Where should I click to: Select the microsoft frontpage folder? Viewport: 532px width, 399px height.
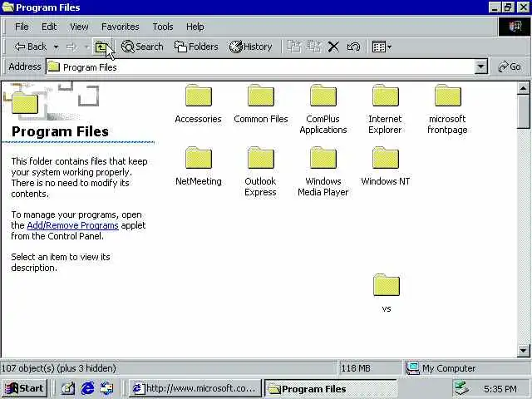[447, 109]
